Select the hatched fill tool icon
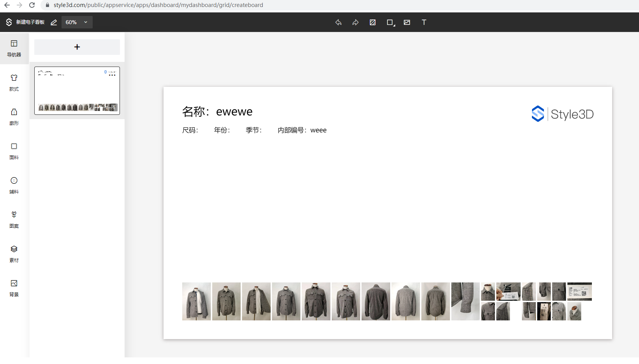Image resolution: width=639 pixels, height=364 pixels. [373, 22]
